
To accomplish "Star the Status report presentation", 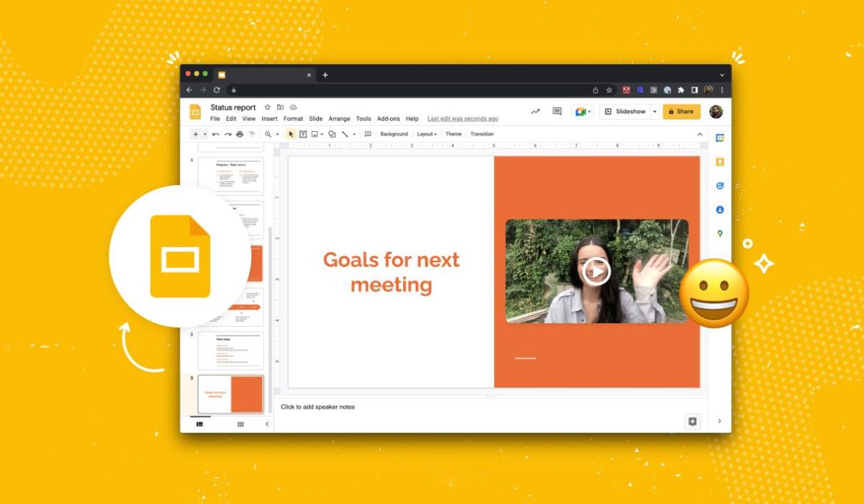I will tap(268, 107).
